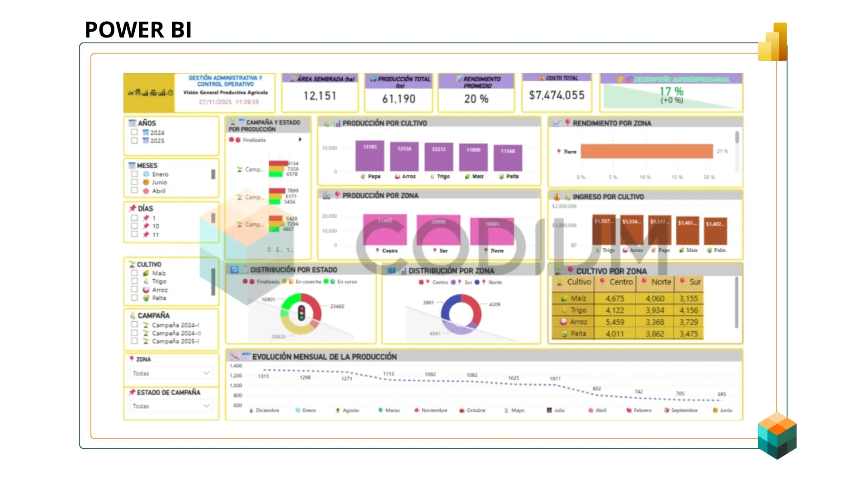This screenshot has width=868, height=488.
Task: Check the day 10 checkbox
Action: 134,225
